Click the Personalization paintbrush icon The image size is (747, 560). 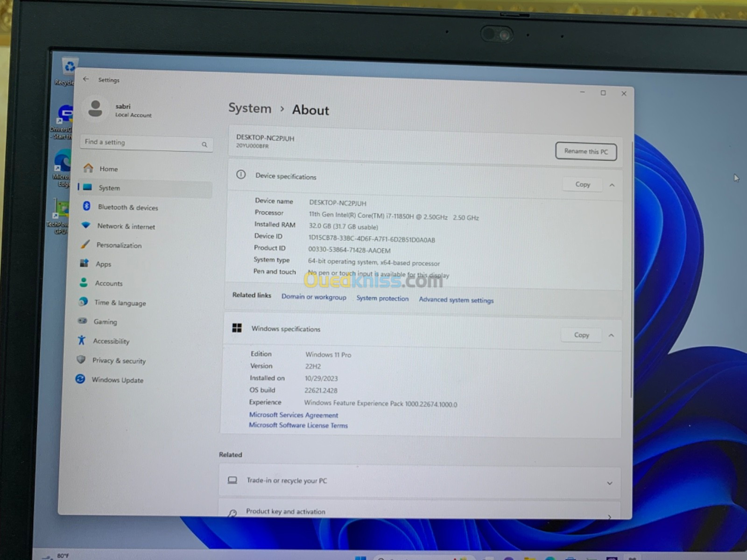(85, 245)
